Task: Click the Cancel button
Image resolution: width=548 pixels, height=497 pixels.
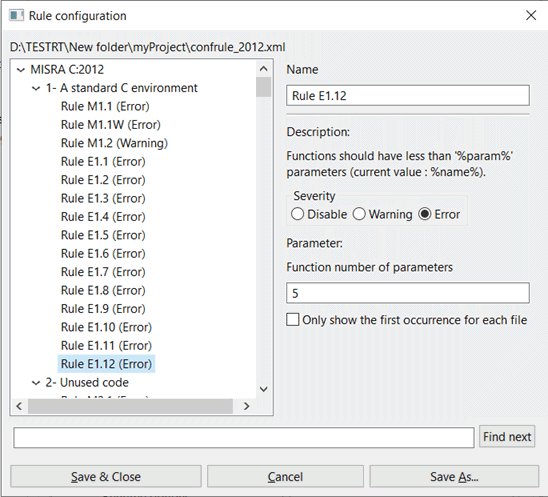Action: click(285, 476)
